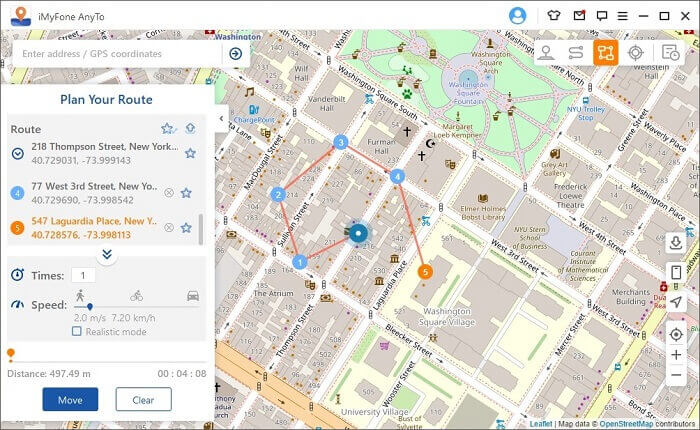Screen dimensions: 700x430
Task: Favorite the 77 West 3rd Street waypoint
Action: [186, 193]
